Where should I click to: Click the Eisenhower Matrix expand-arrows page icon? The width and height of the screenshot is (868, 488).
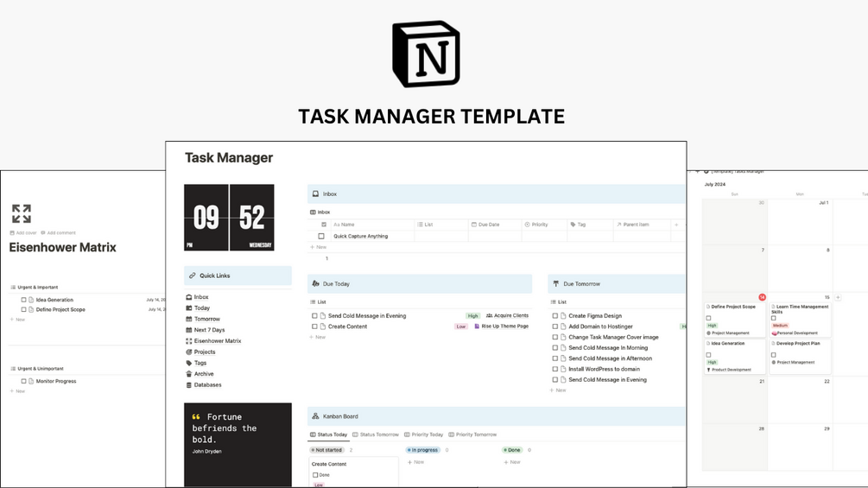(x=22, y=213)
